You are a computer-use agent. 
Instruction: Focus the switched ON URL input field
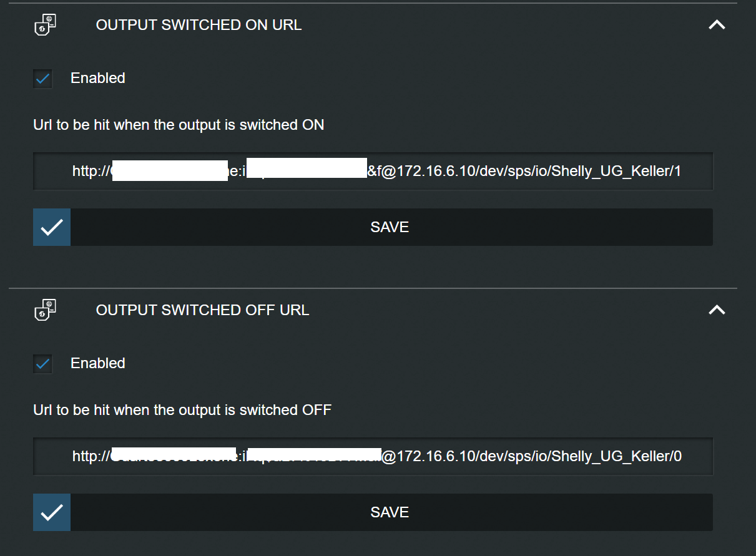pos(373,171)
